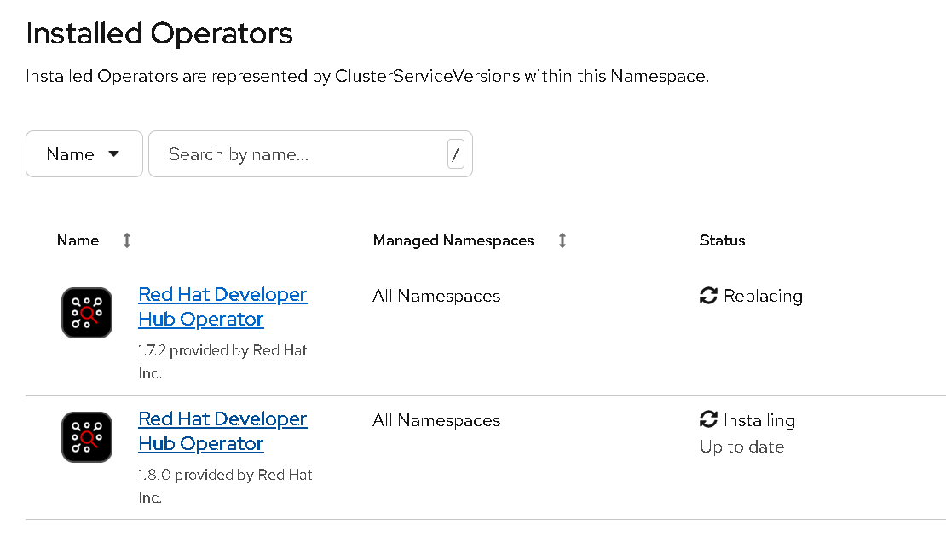Click the Installed Operators page heading
Viewport: 946px width, 560px height.
[159, 33]
